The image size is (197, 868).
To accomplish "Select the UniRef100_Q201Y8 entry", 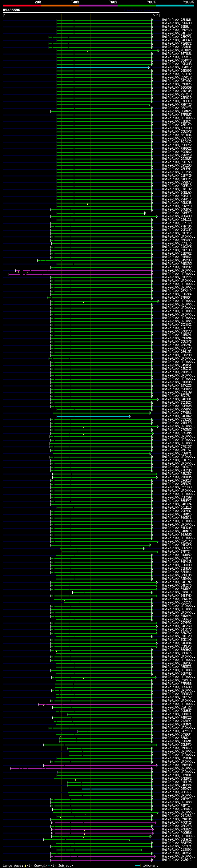I will pyautogui.click(x=177, y=542).
